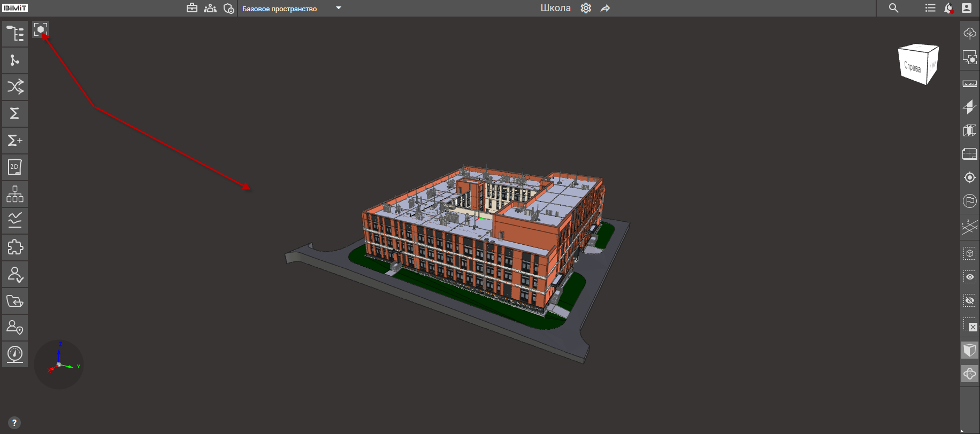Image resolution: width=980 pixels, height=434 pixels.
Task: Open Школа project settings gear
Action: pos(586,8)
